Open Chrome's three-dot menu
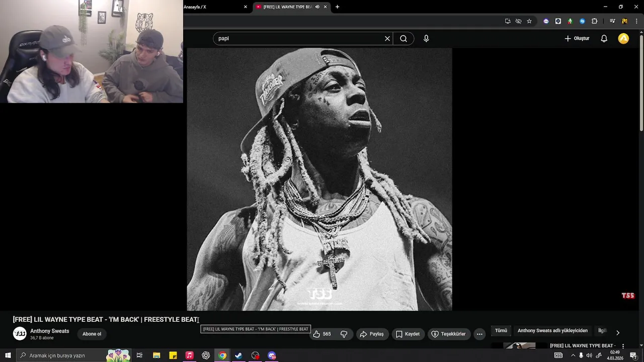The height and width of the screenshot is (362, 644). [x=636, y=21]
